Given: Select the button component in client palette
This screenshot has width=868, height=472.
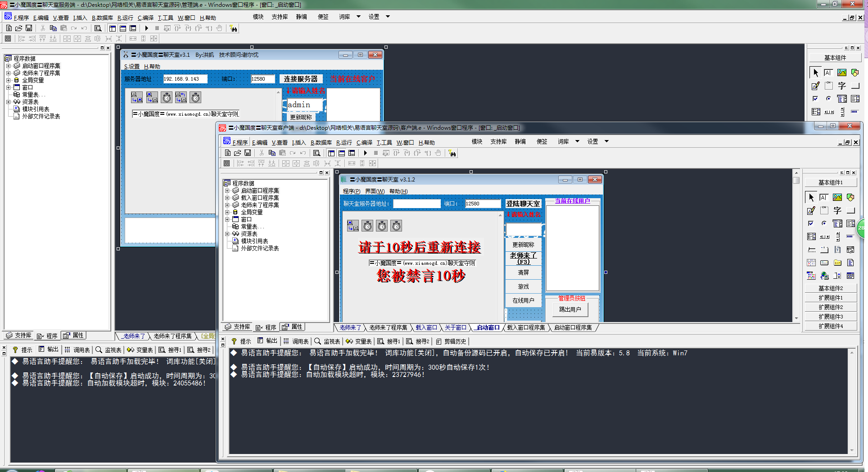Looking at the screenshot, I should pos(850,210).
